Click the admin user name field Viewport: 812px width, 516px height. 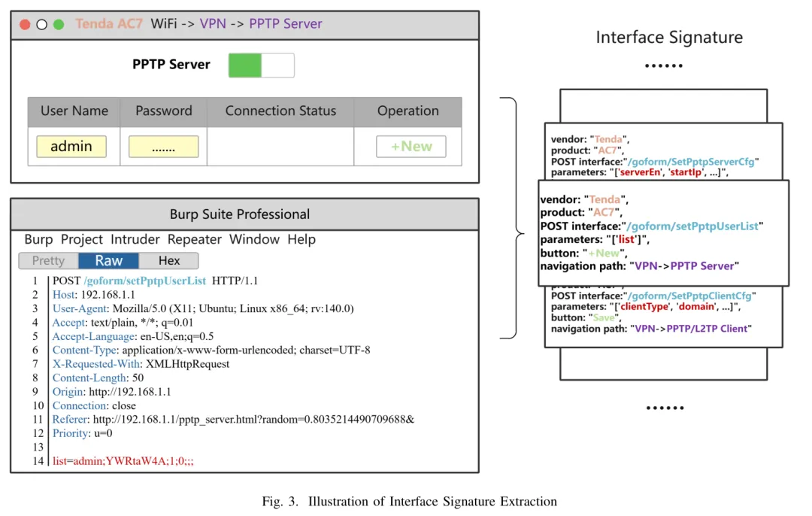click(71, 147)
